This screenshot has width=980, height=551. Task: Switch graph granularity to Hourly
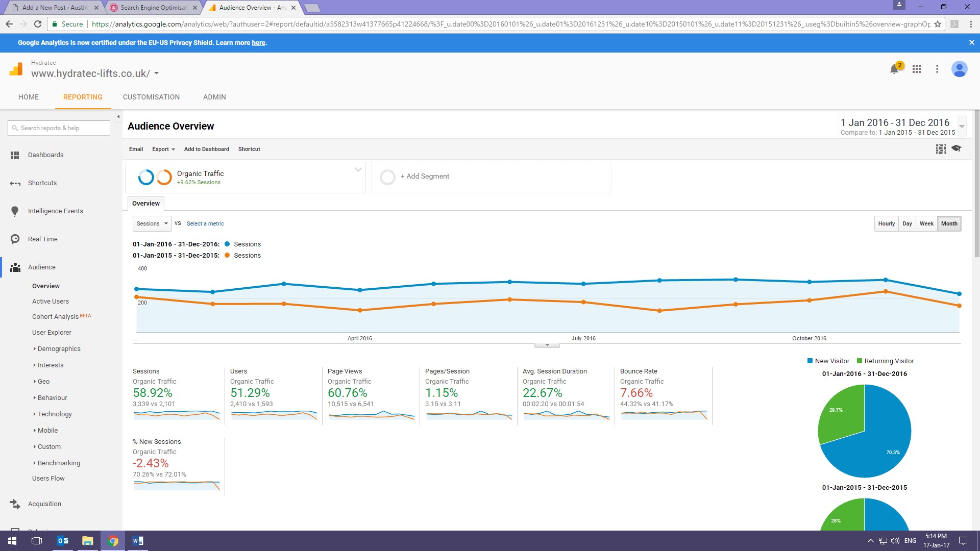coord(887,224)
